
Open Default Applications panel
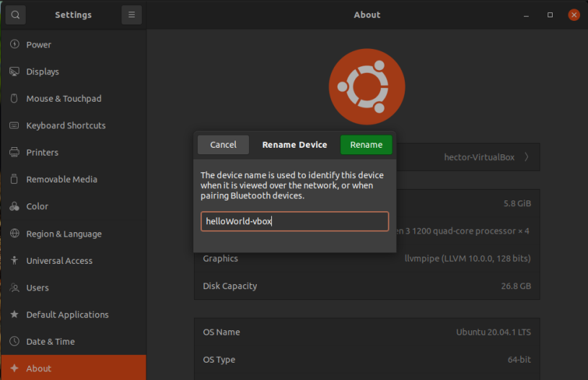point(67,314)
